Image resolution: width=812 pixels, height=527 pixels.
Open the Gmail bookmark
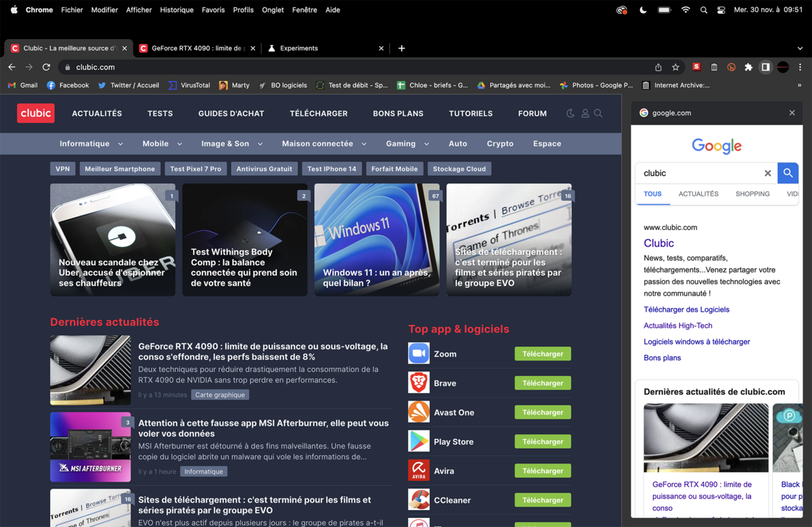point(23,85)
